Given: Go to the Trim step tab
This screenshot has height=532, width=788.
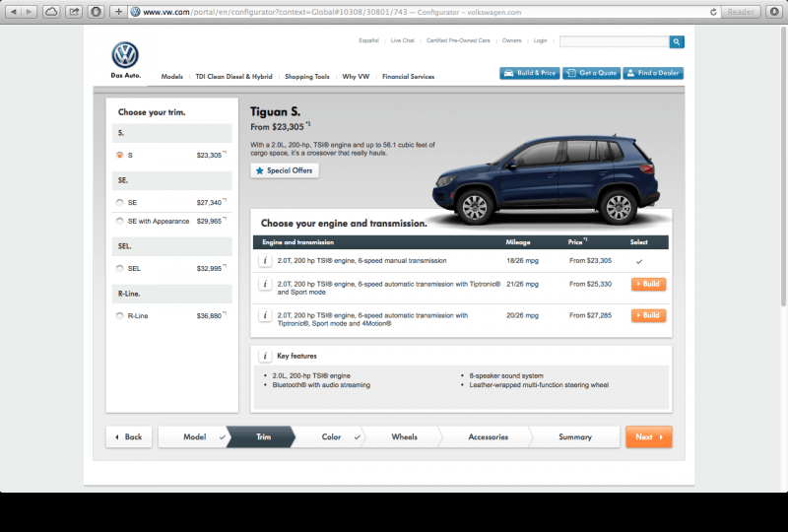Looking at the screenshot, I should click(261, 437).
